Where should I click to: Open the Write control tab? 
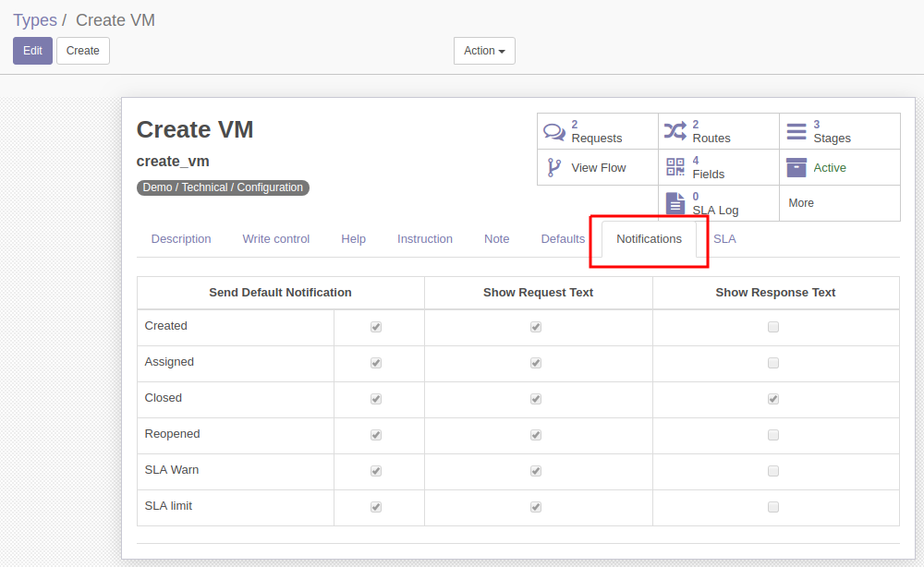click(275, 239)
